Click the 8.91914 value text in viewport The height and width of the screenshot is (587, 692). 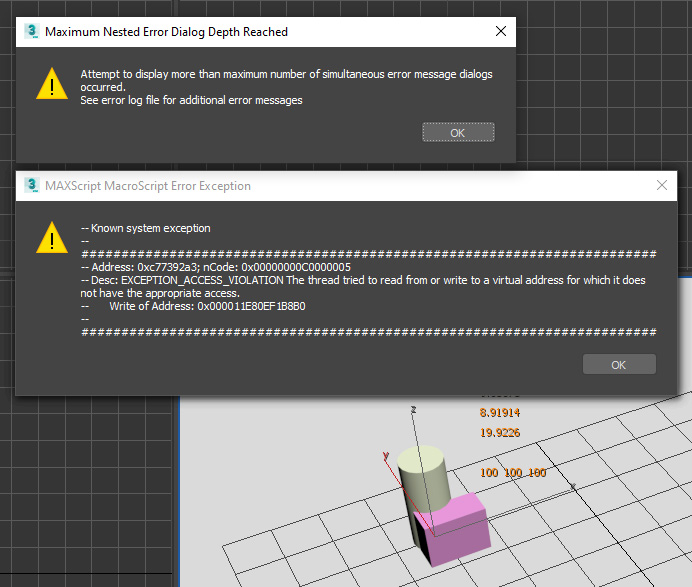click(500, 412)
